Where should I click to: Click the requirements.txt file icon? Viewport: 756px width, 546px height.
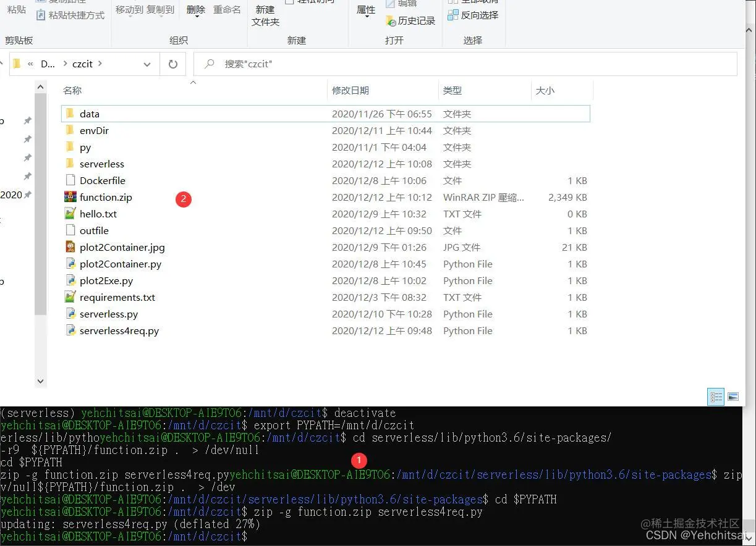[70, 297]
